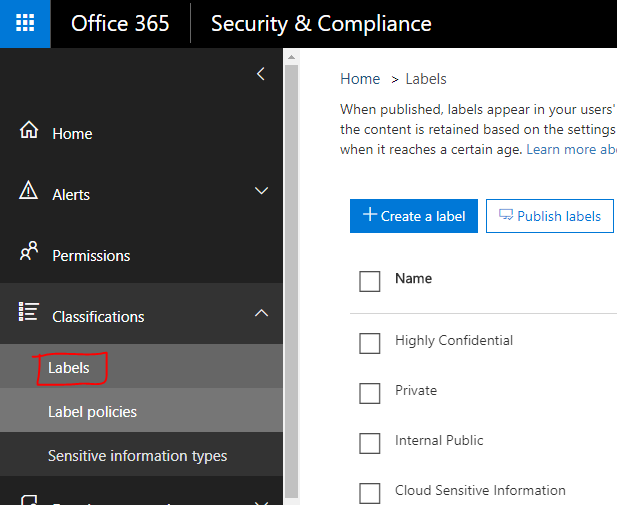The image size is (617, 505).
Task: Collapse the navigation pane with the arrow
Action: [x=260, y=74]
